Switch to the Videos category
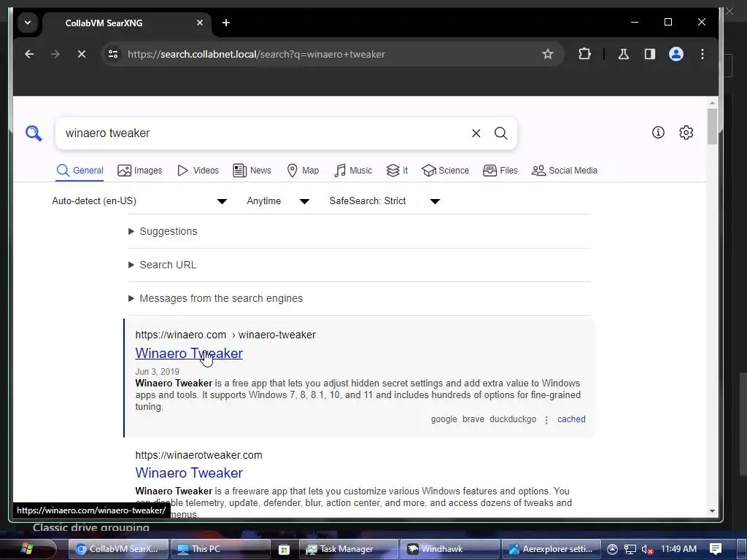Image resolution: width=747 pixels, height=560 pixels. (x=198, y=171)
